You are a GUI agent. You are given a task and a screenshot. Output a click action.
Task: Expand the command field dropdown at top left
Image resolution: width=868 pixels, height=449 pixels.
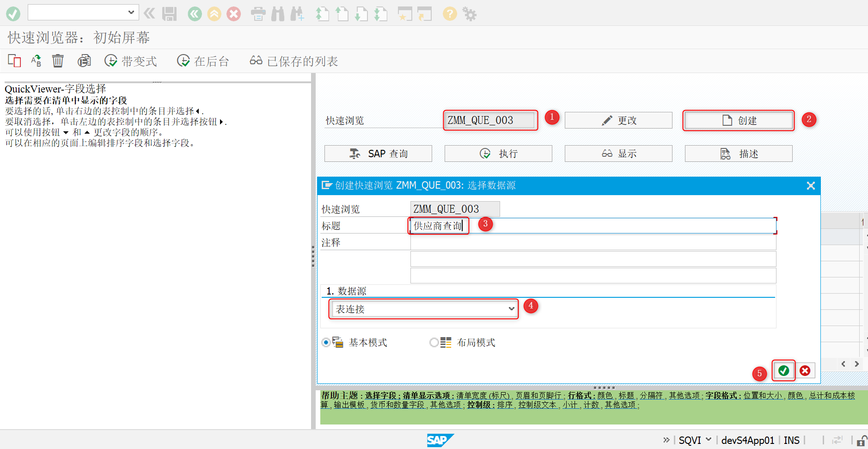pos(131,12)
